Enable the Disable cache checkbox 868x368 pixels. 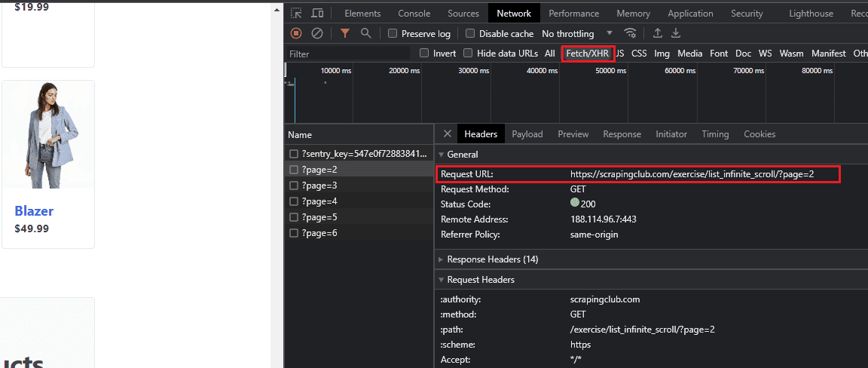470,33
